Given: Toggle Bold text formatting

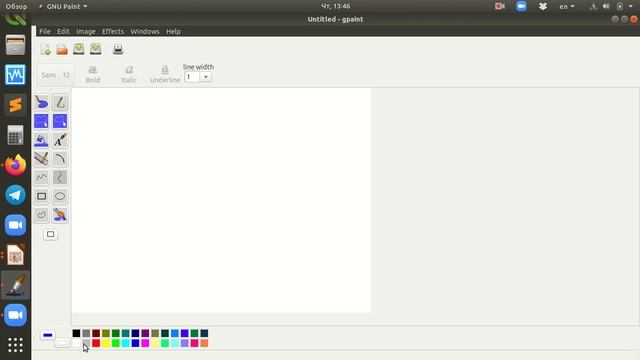Looking at the screenshot, I should click(93, 75).
